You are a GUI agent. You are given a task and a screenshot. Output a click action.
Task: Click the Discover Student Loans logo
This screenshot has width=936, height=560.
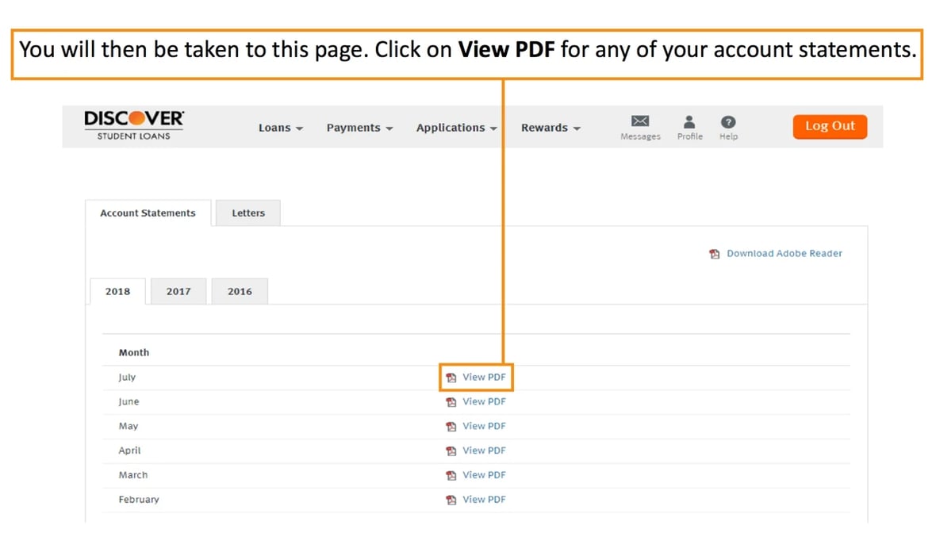coord(134,125)
